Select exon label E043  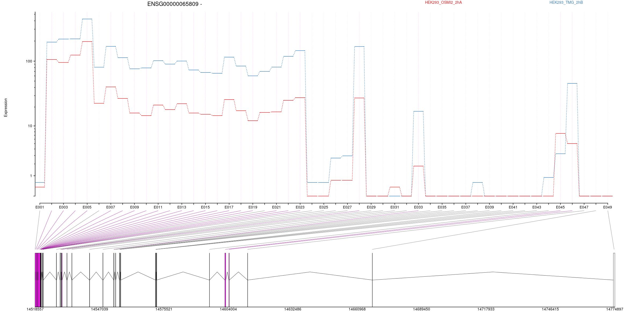tap(537, 207)
